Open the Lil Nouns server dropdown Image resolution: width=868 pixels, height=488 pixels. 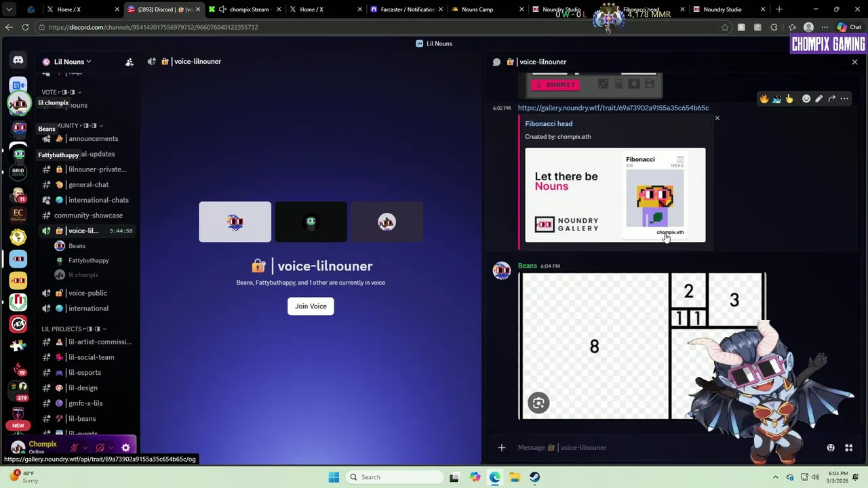(x=73, y=62)
